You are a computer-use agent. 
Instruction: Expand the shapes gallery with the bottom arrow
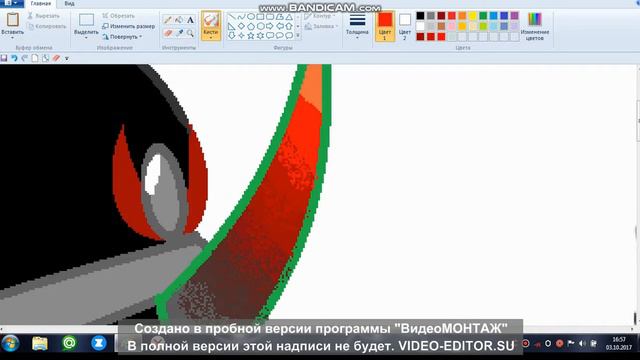coord(298,36)
